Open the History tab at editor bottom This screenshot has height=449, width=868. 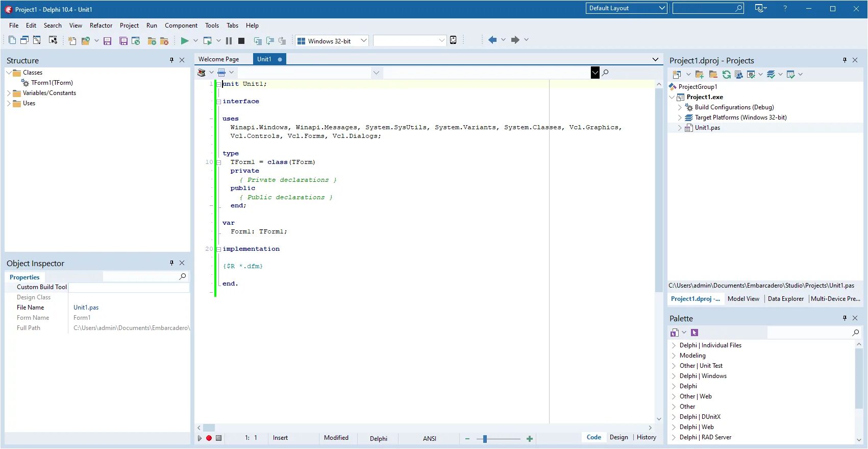click(647, 437)
